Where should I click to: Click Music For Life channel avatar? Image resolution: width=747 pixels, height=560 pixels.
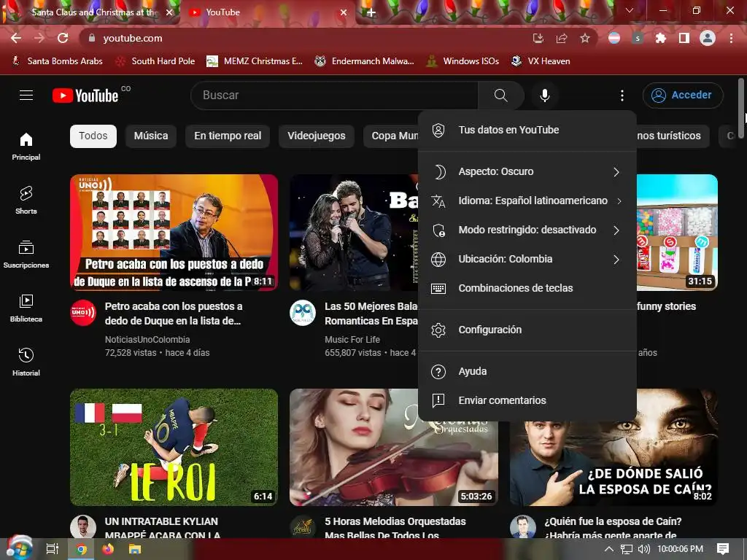[303, 313]
